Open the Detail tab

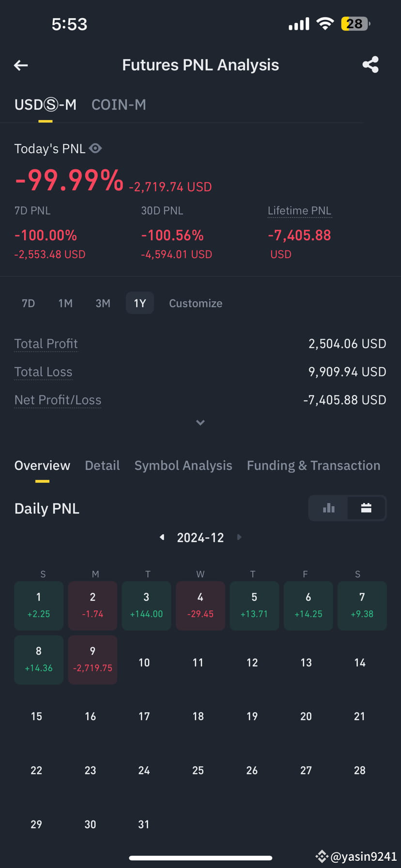pos(102,465)
